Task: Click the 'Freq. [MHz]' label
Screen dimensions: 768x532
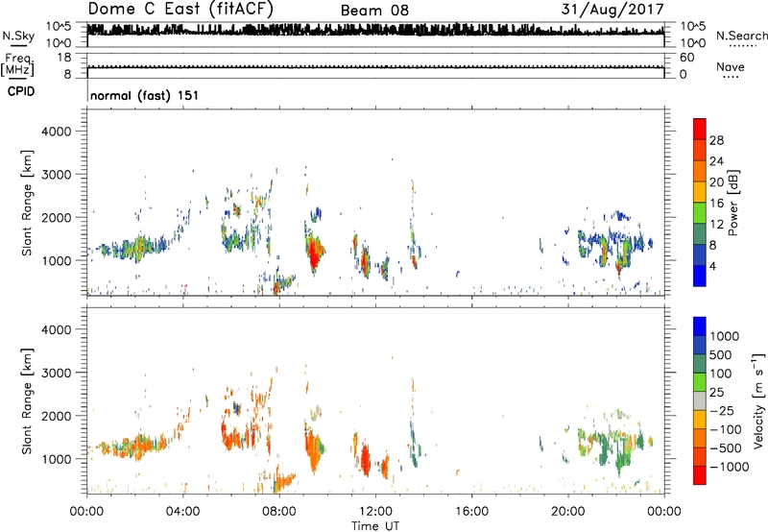Action: click(x=18, y=64)
